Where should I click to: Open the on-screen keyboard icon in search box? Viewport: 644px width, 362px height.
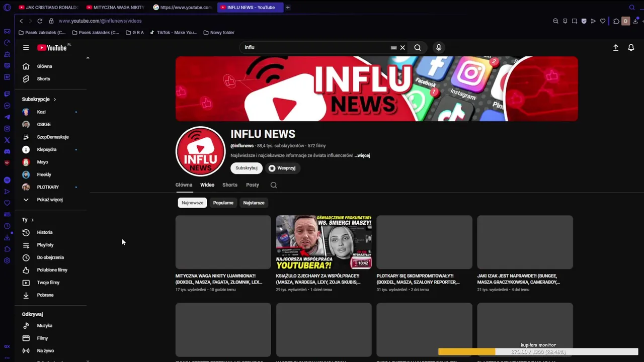[x=393, y=48]
